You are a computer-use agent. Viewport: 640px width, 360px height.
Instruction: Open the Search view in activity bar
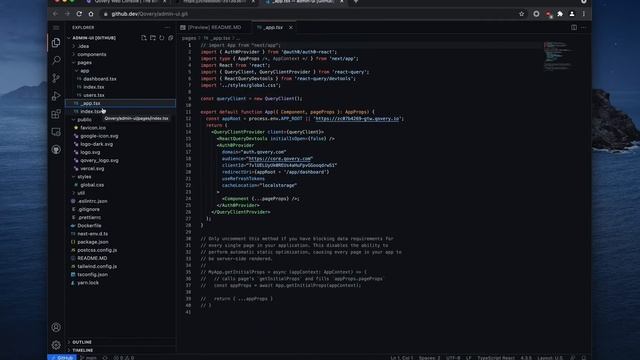coord(56,60)
